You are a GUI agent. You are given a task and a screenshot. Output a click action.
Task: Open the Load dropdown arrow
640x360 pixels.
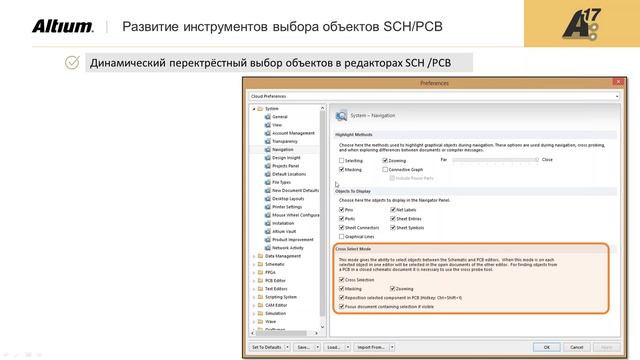(348, 347)
